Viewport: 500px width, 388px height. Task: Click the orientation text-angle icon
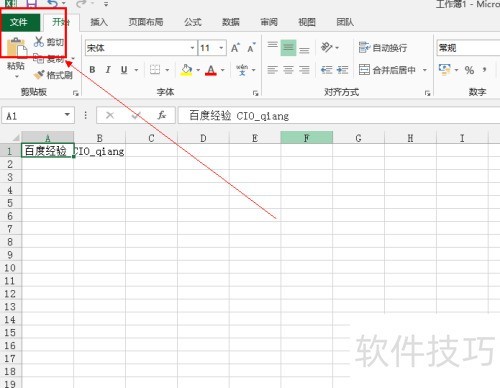[327, 47]
